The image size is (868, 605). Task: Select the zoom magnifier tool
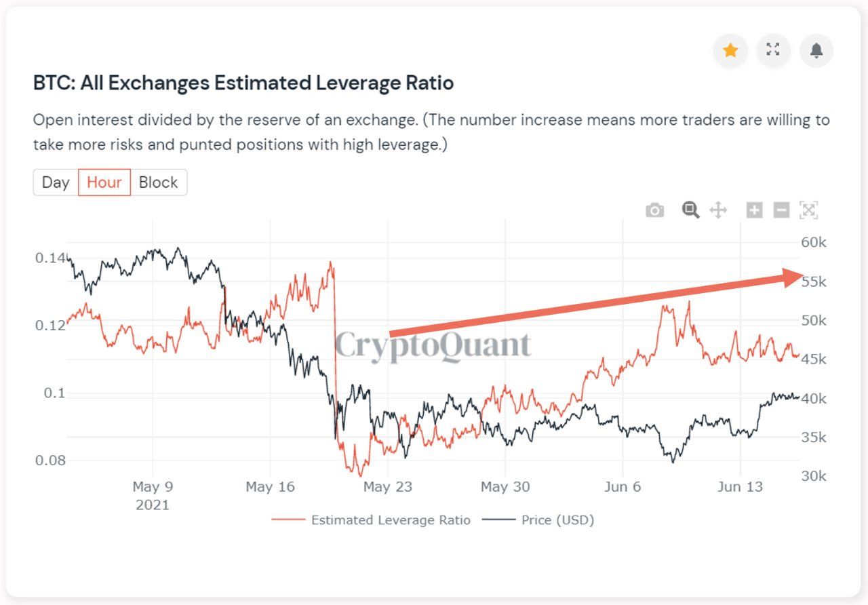[690, 210]
